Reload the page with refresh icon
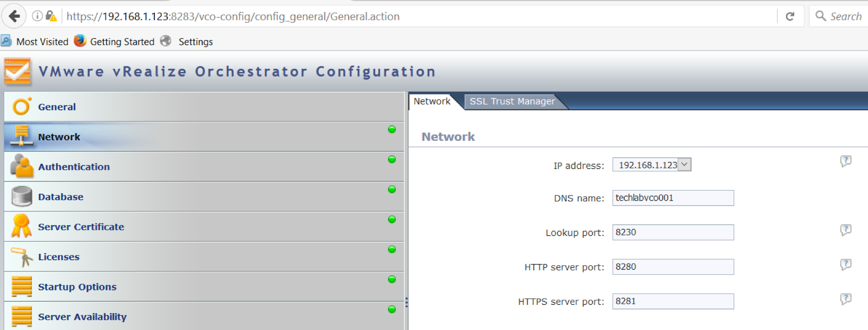Image resolution: width=868 pixels, height=330 pixels. pos(790,16)
